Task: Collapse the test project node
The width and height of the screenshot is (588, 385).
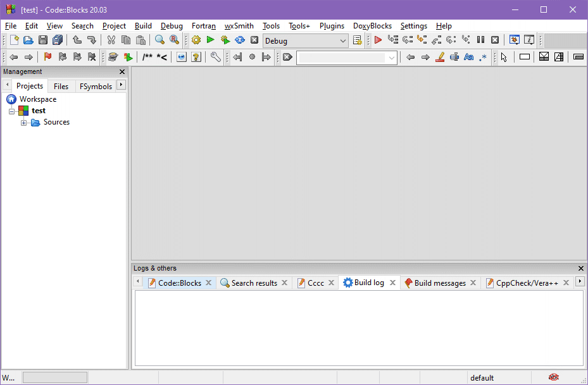Action: [11, 111]
